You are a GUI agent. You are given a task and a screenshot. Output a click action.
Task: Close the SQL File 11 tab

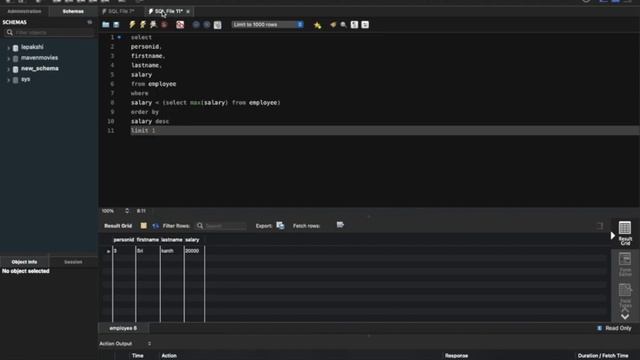[188, 11]
